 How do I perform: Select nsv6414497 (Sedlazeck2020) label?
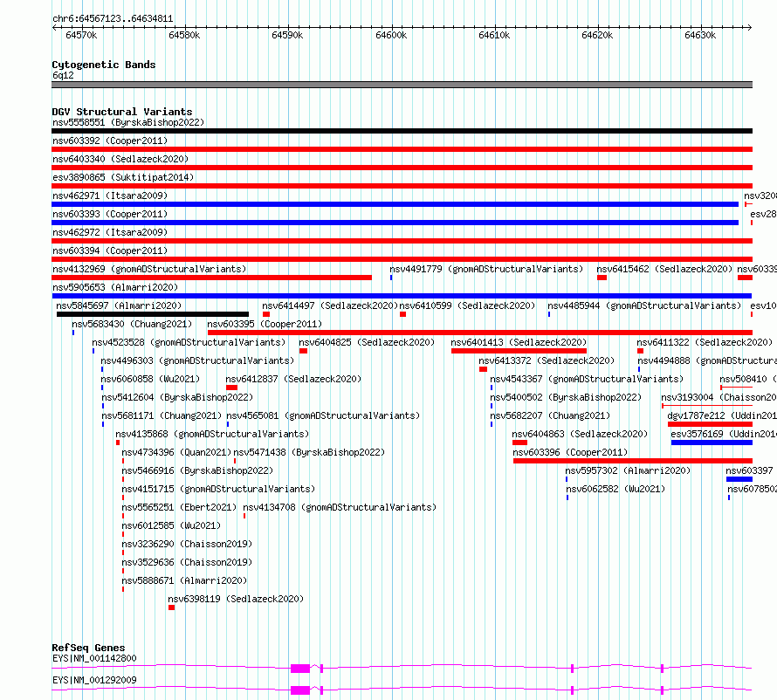[330, 305]
